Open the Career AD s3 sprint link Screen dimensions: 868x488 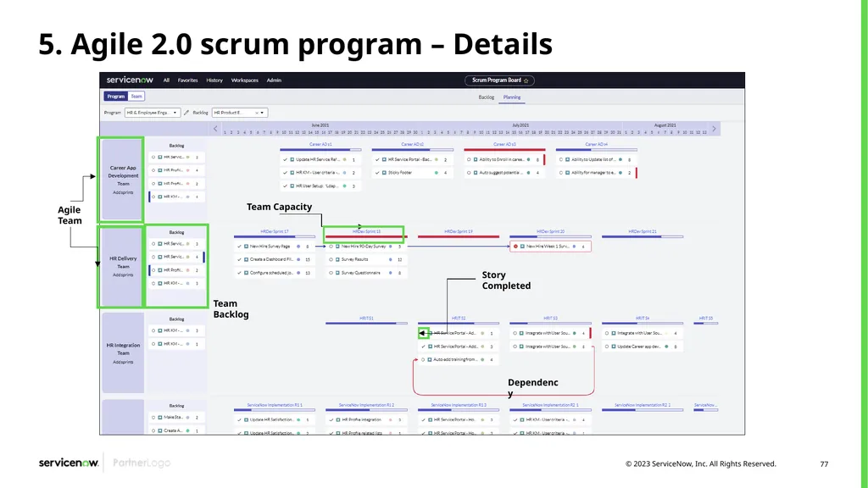pyautogui.click(x=504, y=144)
